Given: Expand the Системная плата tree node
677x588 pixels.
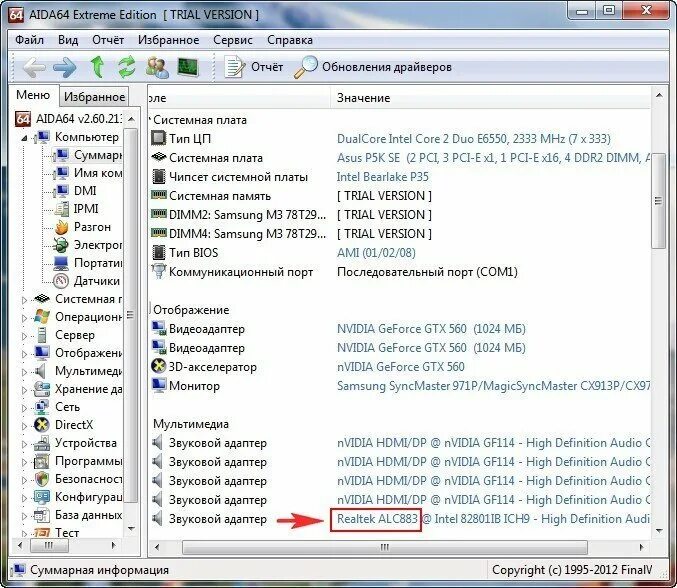Looking at the screenshot, I should (x=24, y=300).
